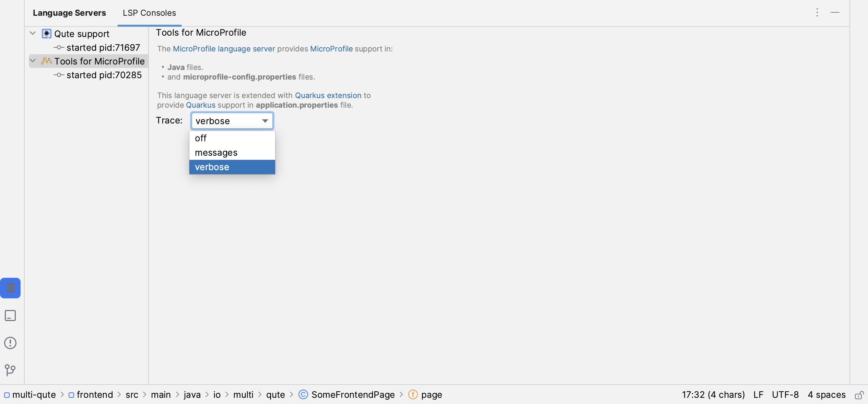Click the process icon beside pid:71697

coord(59,47)
